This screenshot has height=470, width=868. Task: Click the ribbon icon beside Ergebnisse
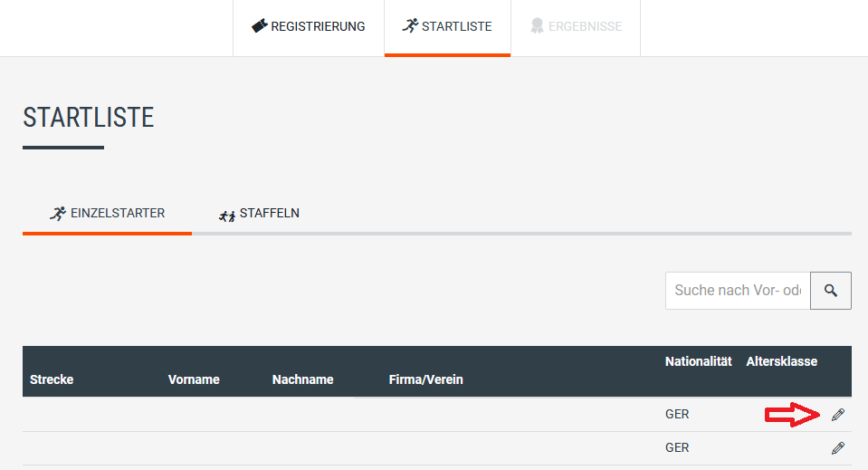(537, 26)
